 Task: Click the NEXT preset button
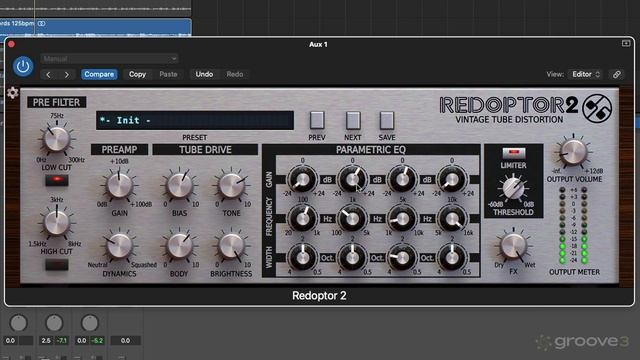click(x=353, y=120)
